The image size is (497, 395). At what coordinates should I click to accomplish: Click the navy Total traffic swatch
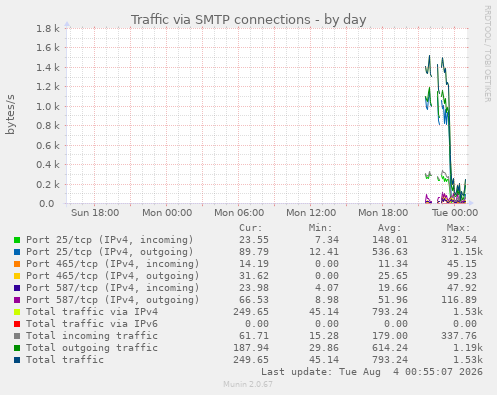pos(17,360)
